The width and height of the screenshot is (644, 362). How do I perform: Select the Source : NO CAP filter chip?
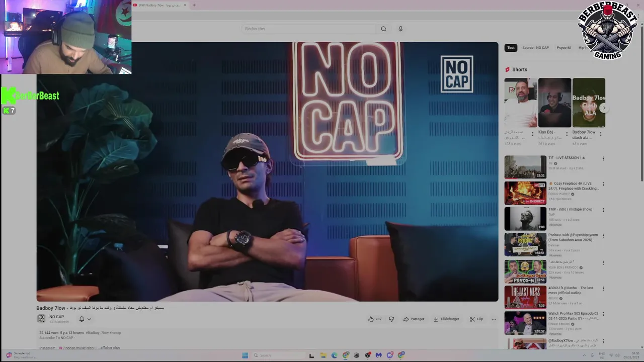click(535, 48)
